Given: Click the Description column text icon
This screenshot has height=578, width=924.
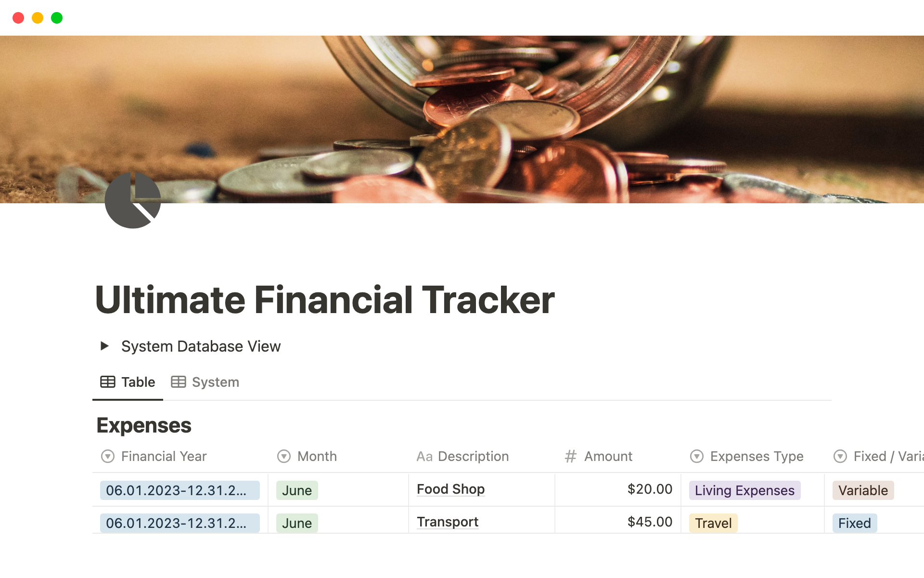Looking at the screenshot, I should [x=424, y=457].
